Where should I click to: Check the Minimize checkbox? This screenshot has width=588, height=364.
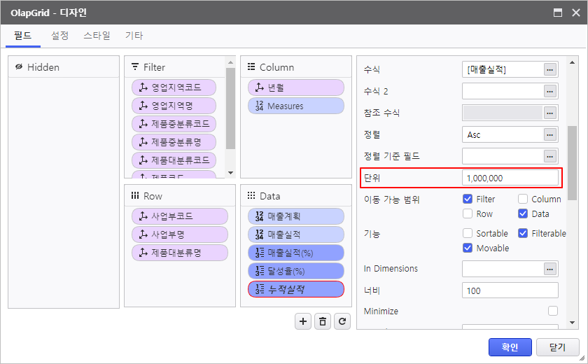[x=553, y=311]
